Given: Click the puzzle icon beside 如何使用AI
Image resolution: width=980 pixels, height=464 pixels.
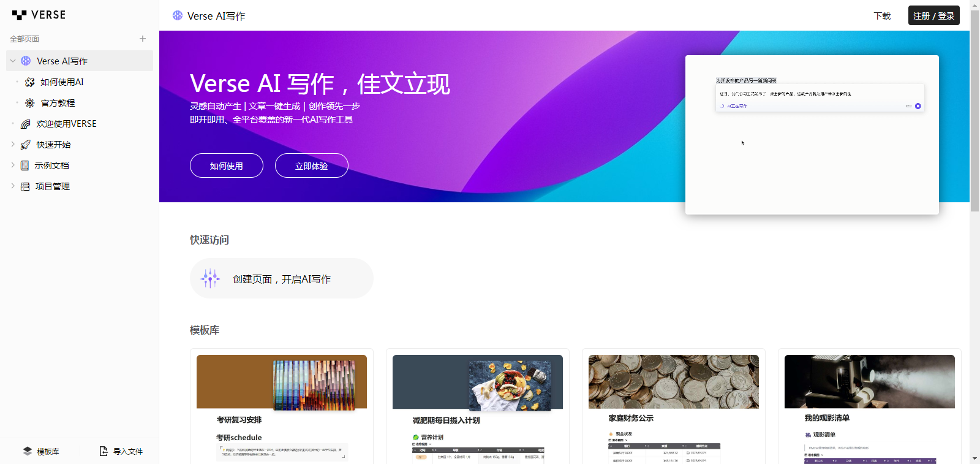Looking at the screenshot, I should point(29,82).
